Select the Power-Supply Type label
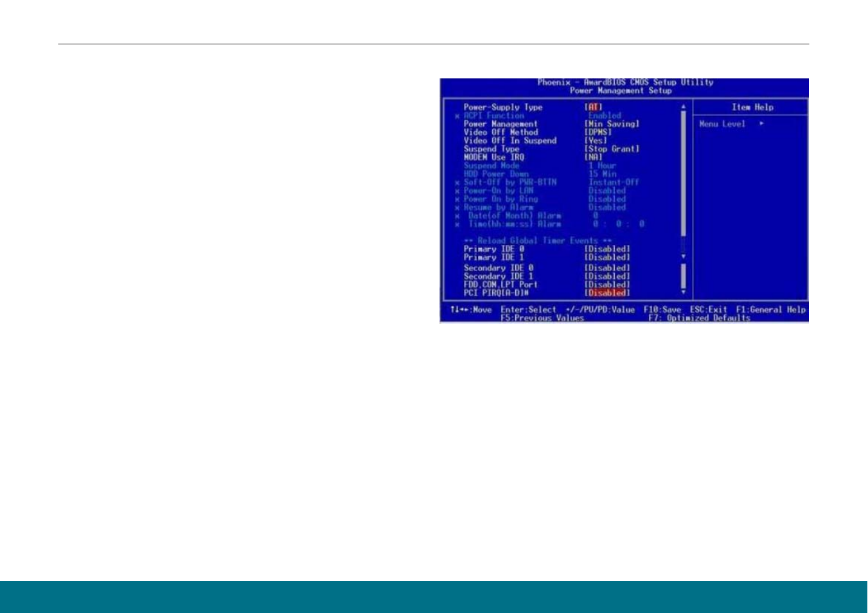Viewport: 868px width, 613px height. pyautogui.click(x=503, y=107)
